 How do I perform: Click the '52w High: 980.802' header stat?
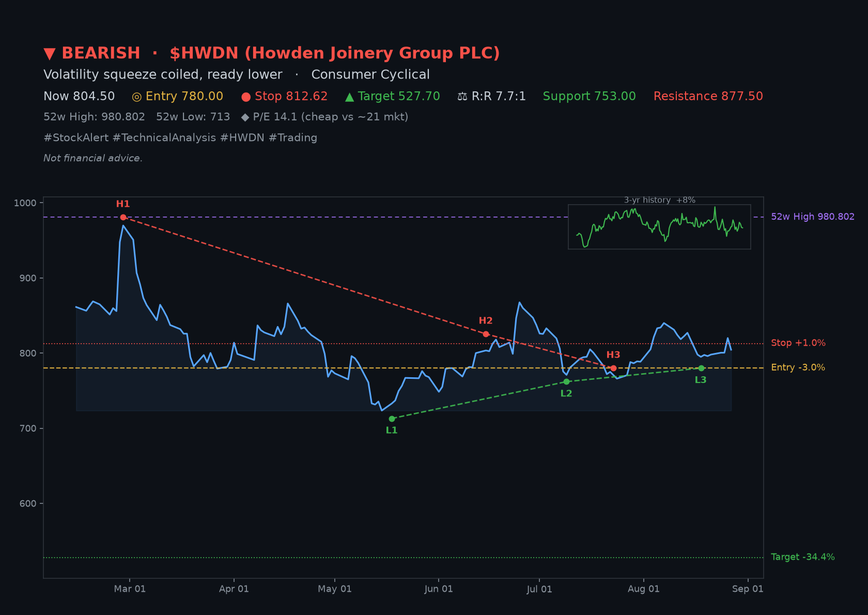pyautogui.click(x=94, y=117)
